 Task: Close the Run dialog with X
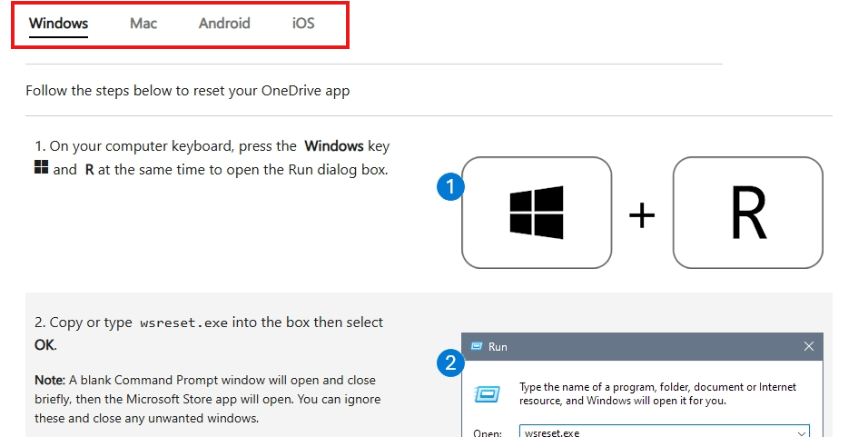click(808, 346)
